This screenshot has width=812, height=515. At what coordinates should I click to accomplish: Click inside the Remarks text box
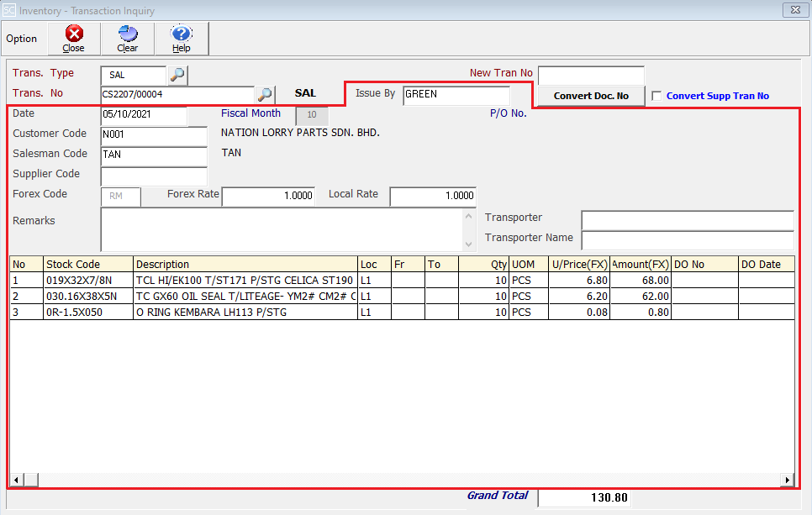(282, 230)
